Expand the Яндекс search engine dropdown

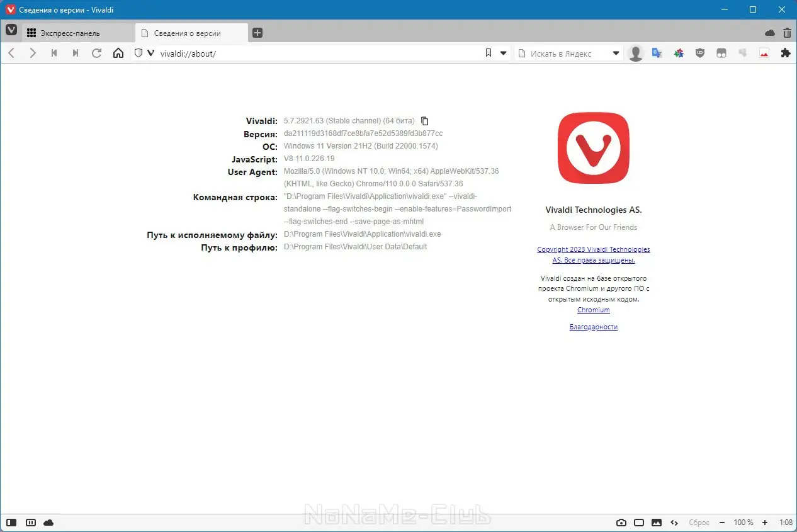[615, 53]
